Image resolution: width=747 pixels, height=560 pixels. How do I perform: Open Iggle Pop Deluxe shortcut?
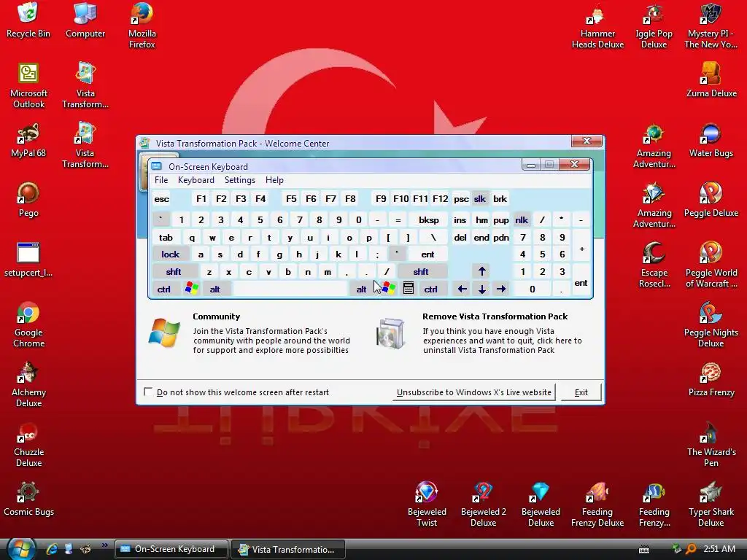click(x=654, y=26)
